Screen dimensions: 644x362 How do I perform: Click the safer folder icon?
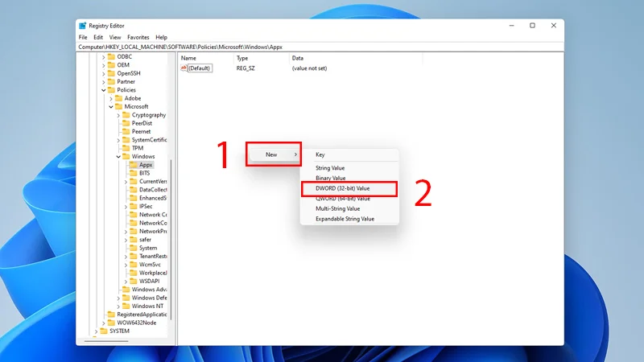click(134, 240)
